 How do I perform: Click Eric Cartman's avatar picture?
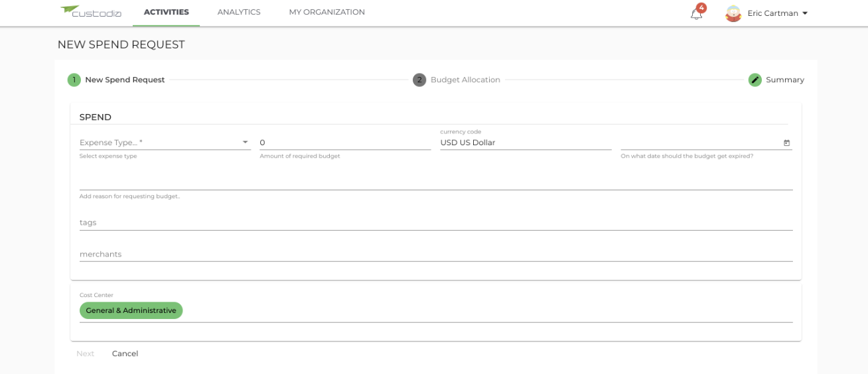733,13
